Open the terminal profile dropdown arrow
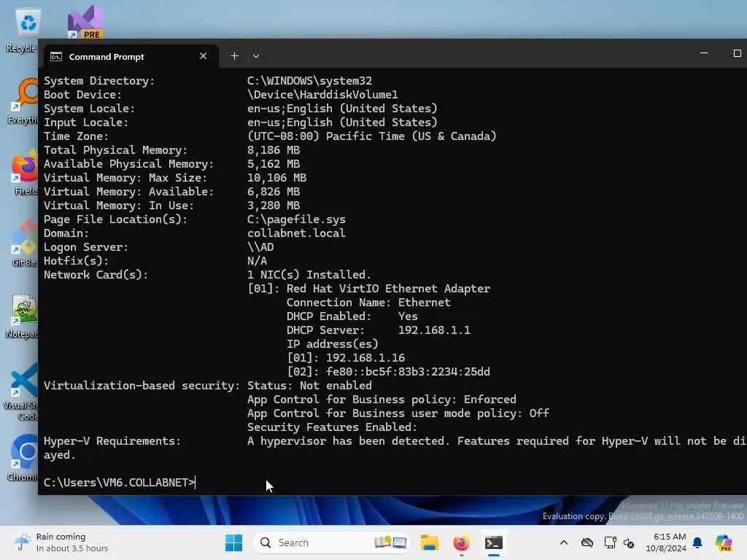Screen dimensions: 747x560 pyautogui.click(x=256, y=56)
